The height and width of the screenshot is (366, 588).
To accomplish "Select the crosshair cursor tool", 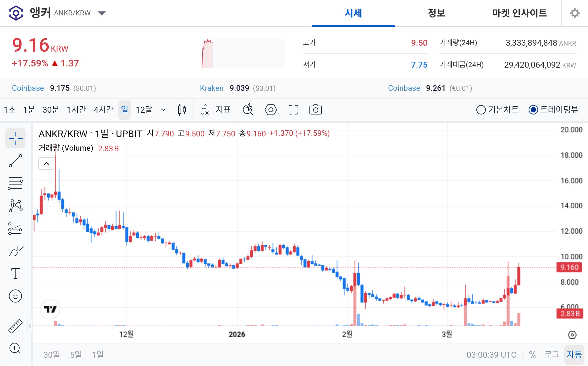I will (15, 138).
